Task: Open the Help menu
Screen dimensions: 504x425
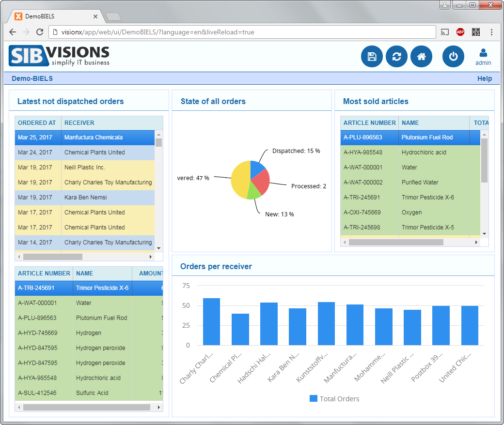Action: [x=485, y=78]
